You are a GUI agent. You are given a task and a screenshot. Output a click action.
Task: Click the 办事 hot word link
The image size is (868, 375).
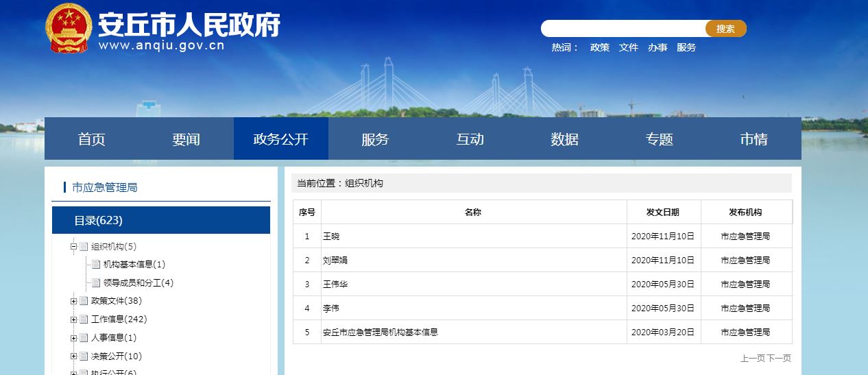658,47
